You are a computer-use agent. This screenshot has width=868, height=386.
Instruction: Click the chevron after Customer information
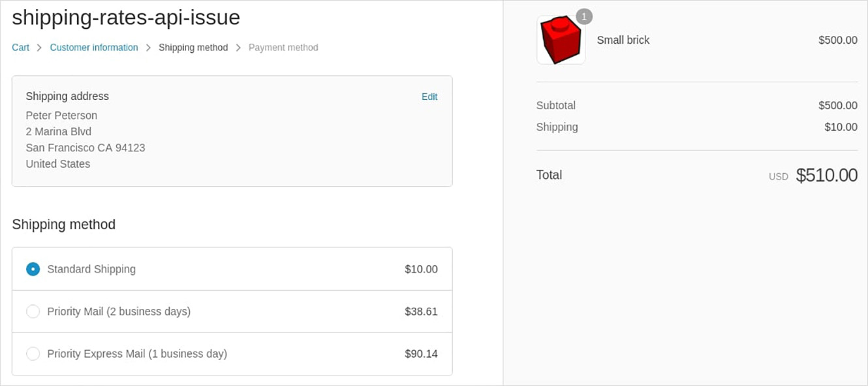[x=148, y=48]
